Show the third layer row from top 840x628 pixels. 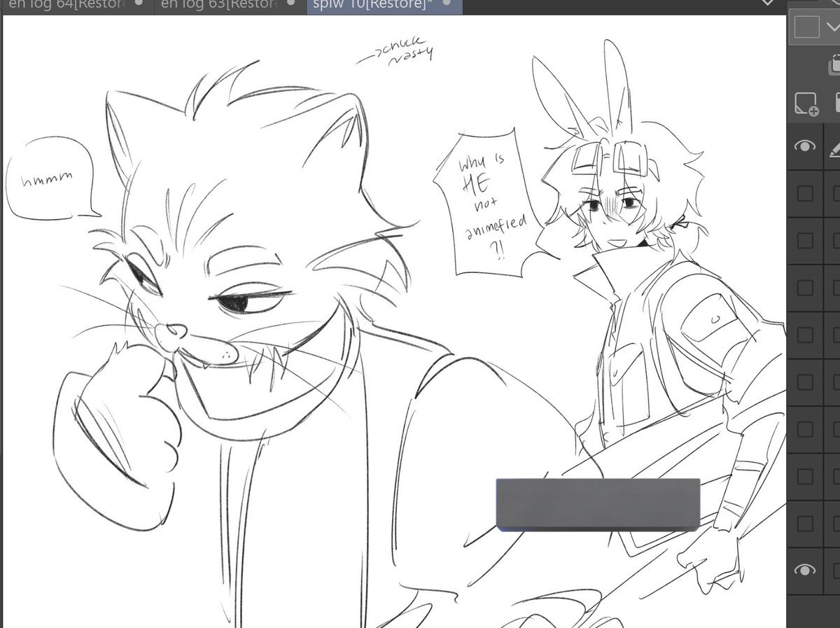[806, 241]
